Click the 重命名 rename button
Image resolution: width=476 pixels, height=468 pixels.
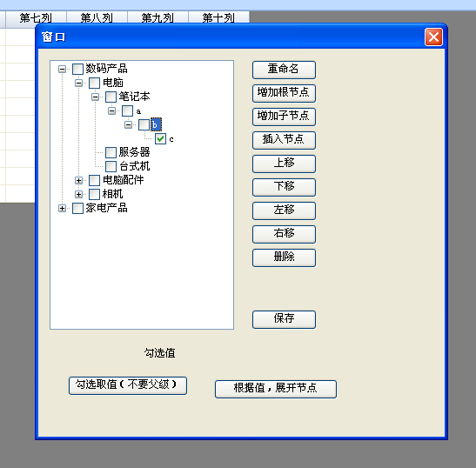coord(284,70)
